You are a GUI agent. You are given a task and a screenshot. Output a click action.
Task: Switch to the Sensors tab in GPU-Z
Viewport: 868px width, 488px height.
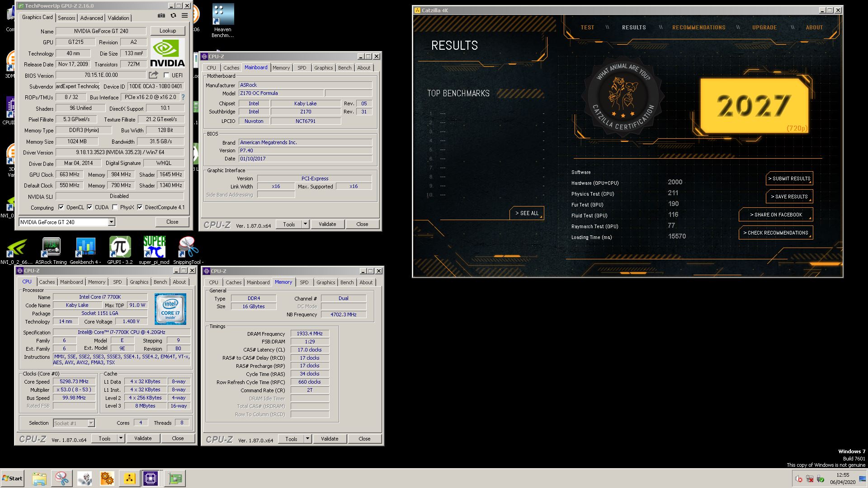(66, 18)
